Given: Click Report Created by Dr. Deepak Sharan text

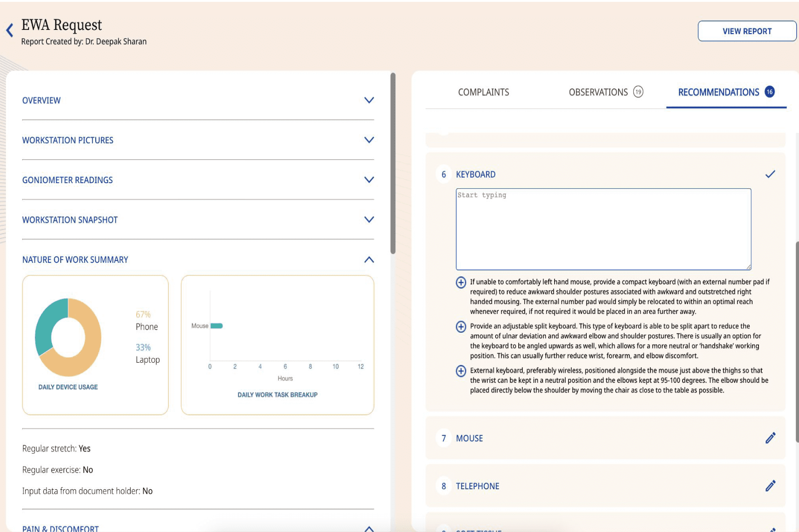Looking at the screenshot, I should coord(84,41).
